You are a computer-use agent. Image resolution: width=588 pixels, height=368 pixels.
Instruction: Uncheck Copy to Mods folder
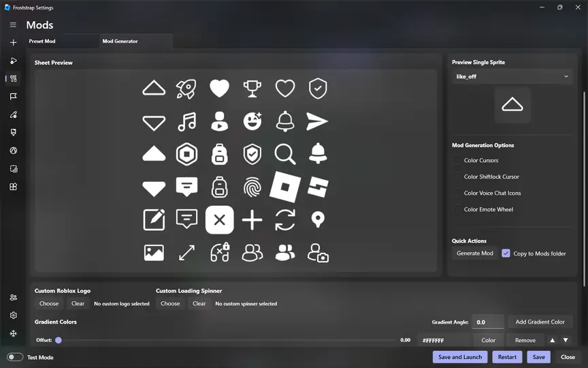[x=506, y=254]
